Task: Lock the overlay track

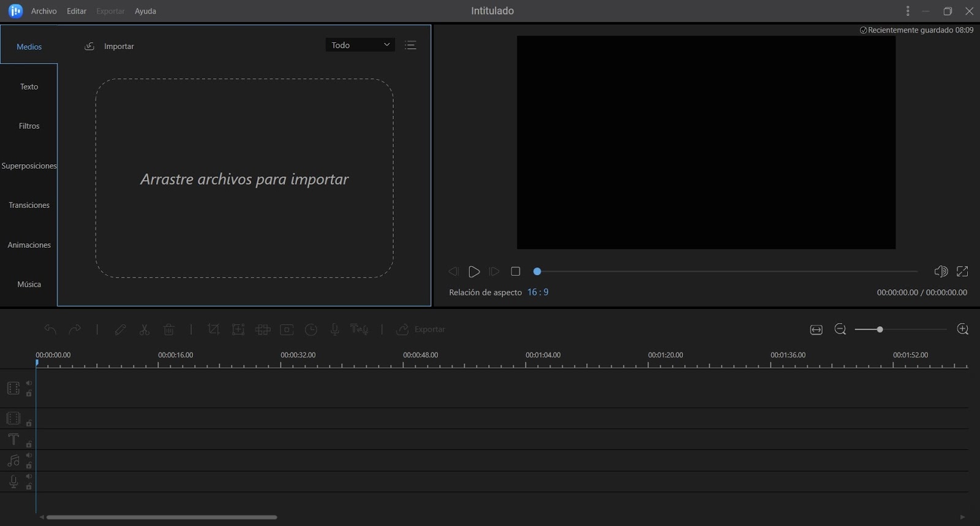Action: (x=29, y=423)
